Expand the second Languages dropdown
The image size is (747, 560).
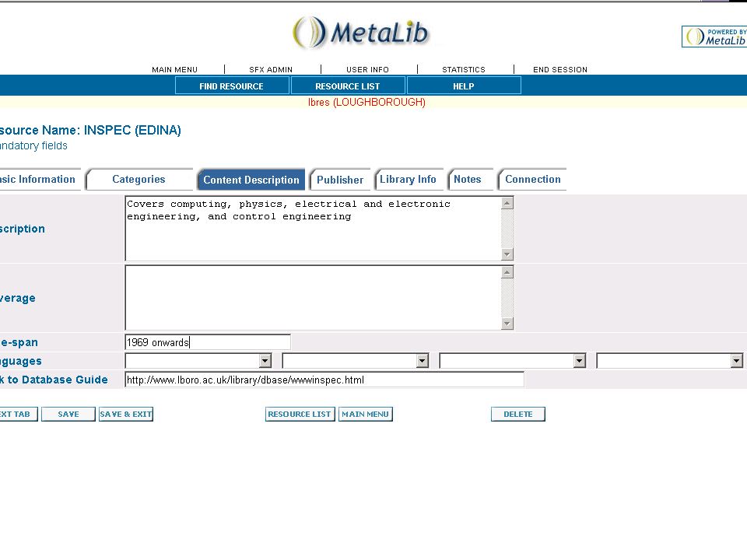click(422, 361)
